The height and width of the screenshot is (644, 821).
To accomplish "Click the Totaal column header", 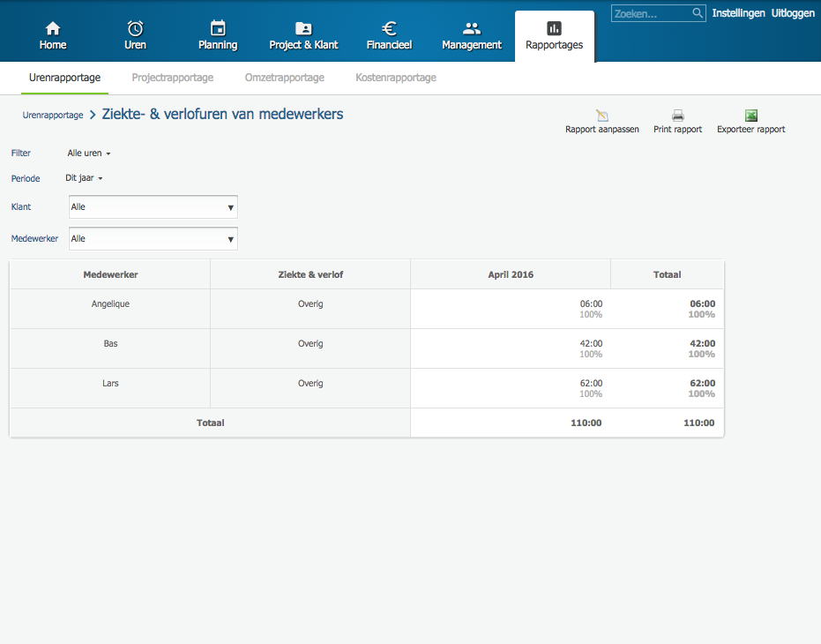I will coord(667,274).
